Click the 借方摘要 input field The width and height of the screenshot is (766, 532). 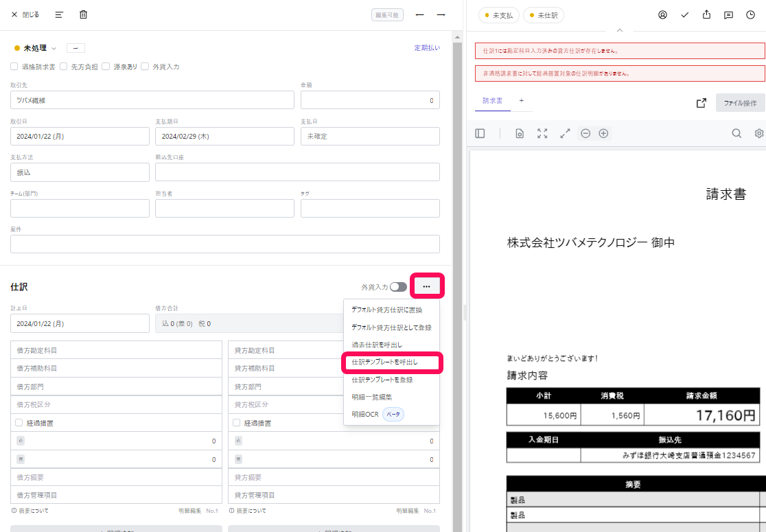[116, 477]
